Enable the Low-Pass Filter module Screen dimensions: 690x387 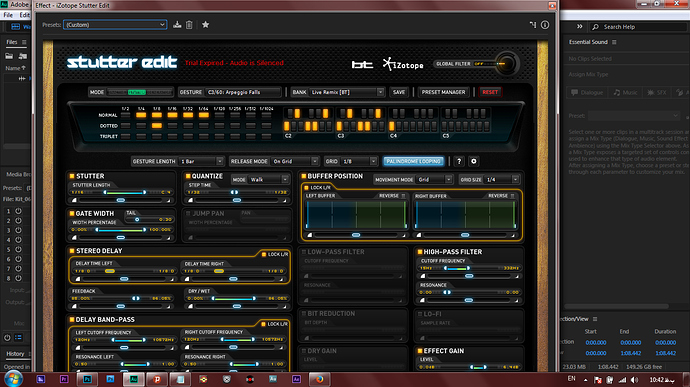point(303,252)
